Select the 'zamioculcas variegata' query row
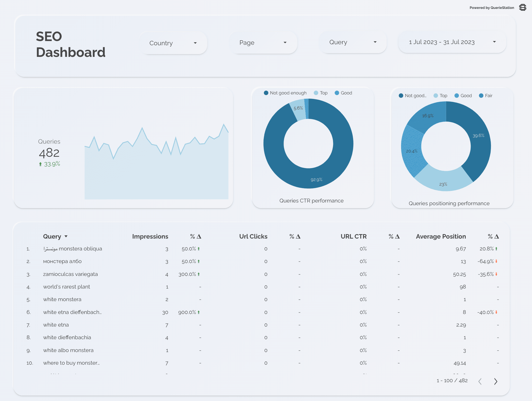The width and height of the screenshot is (532, 401). click(x=70, y=274)
